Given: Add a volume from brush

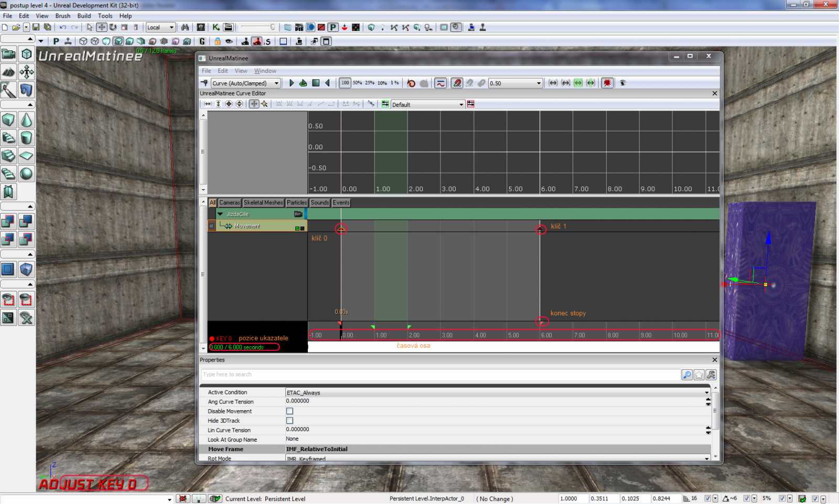Looking at the screenshot, I should pyautogui.click(x=26, y=269).
